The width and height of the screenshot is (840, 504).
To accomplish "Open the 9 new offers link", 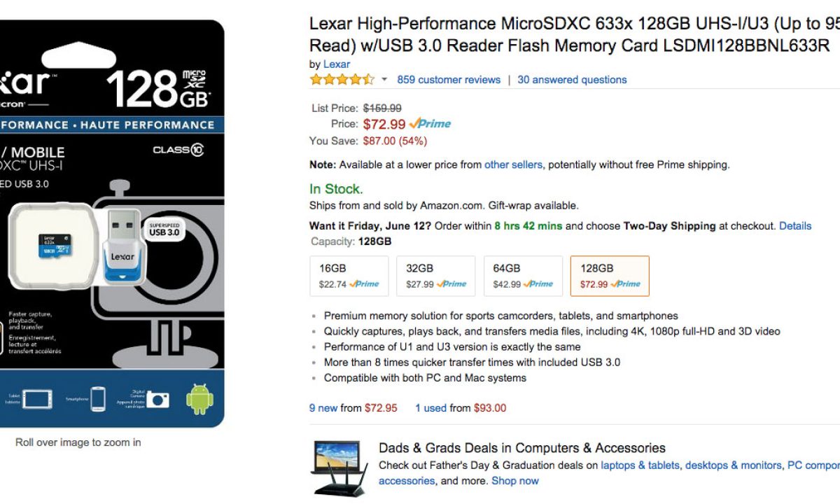I will click(323, 408).
